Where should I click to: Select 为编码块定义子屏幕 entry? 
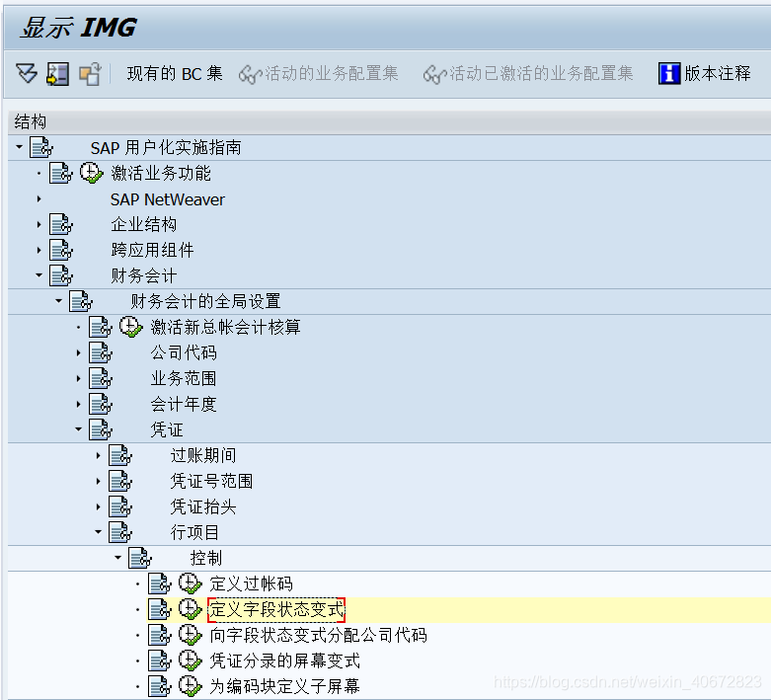pyautogui.click(x=284, y=686)
